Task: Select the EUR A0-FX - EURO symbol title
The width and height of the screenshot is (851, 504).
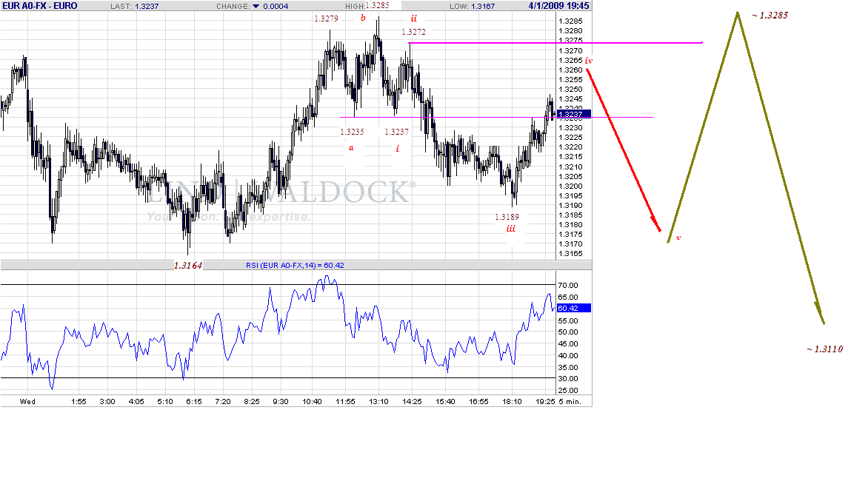Action: pyautogui.click(x=40, y=6)
